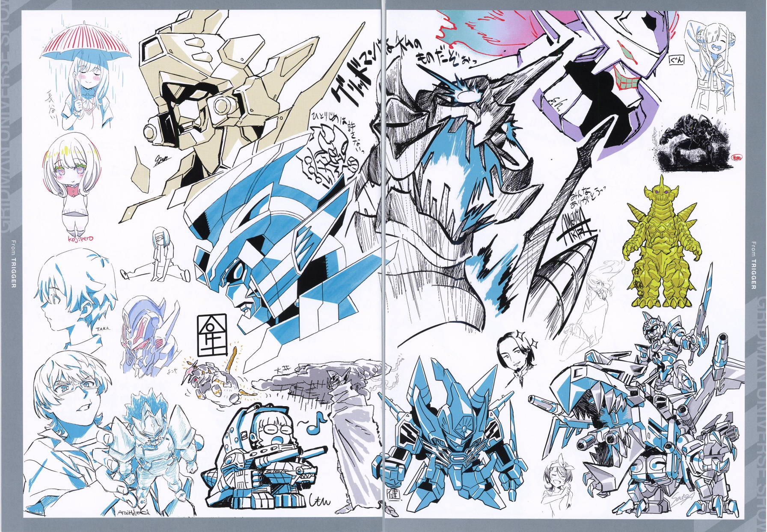Select the "AraiHiroki" signature
The width and height of the screenshot is (767, 532).
pos(133,512)
